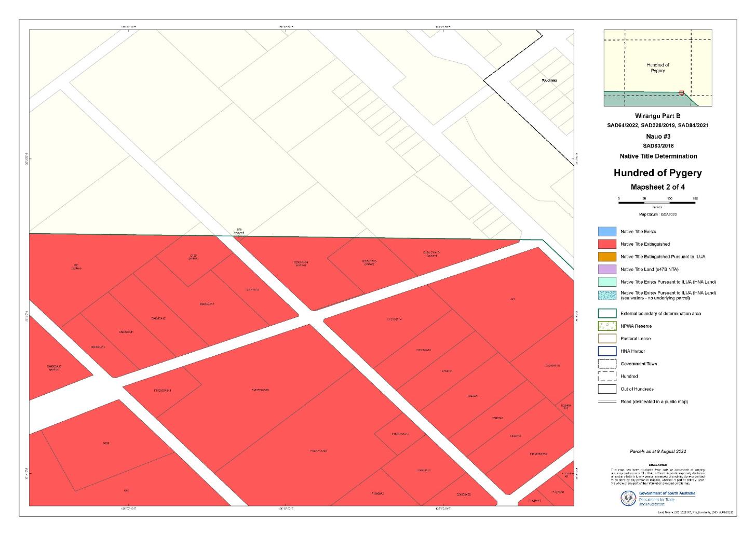Click parcel label S76 above the boundary line
756x535 pixels.
(239, 231)
